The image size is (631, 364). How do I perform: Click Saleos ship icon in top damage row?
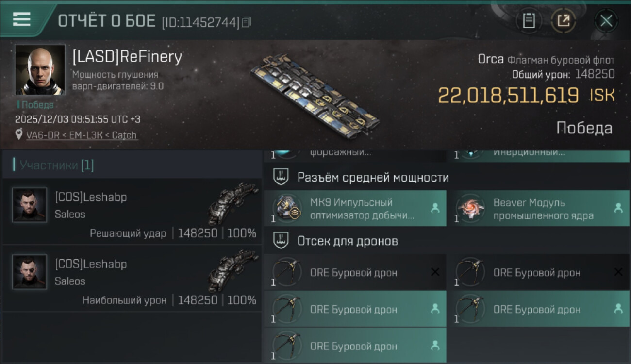coord(233,270)
